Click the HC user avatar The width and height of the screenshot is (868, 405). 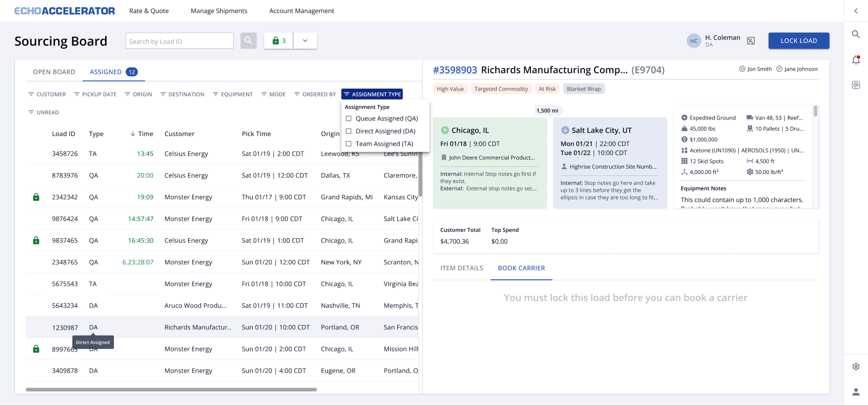point(693,41)
